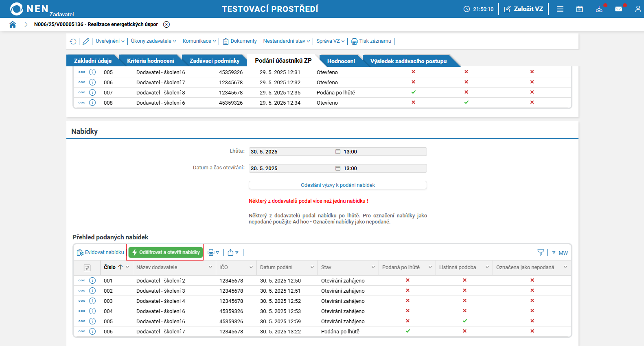Image resolution: width=644 pixels, height=346 pixels.
Task: Open table column settings icon
Action: [87, 267]
